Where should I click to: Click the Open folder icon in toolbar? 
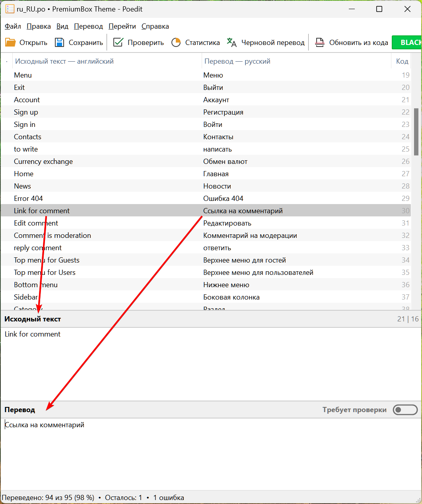(10, 43)
